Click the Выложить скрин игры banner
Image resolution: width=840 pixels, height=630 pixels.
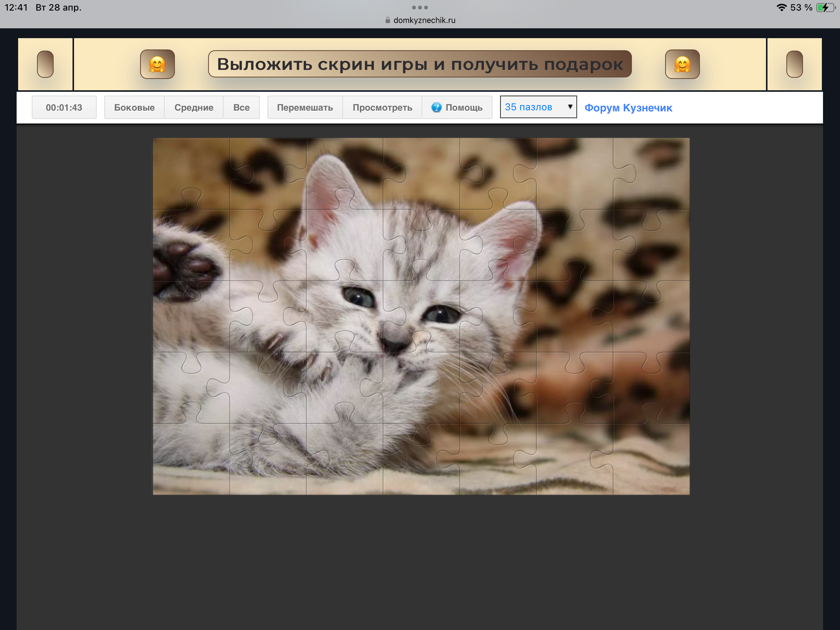point(420,64)
